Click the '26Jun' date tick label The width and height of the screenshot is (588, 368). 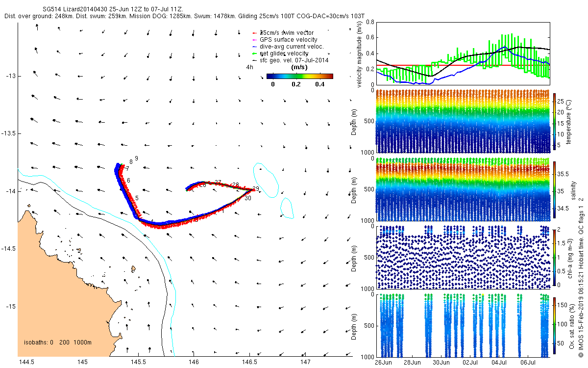pos(384,363)
